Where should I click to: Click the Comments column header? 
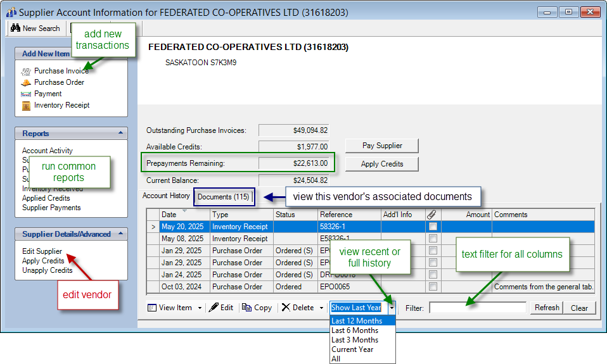click(544, 215)
